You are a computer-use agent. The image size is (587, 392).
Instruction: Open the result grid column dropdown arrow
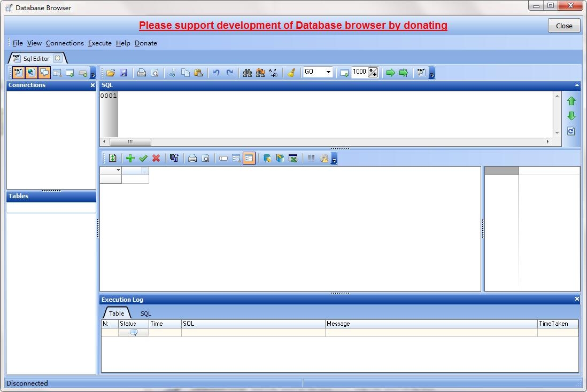118,170
